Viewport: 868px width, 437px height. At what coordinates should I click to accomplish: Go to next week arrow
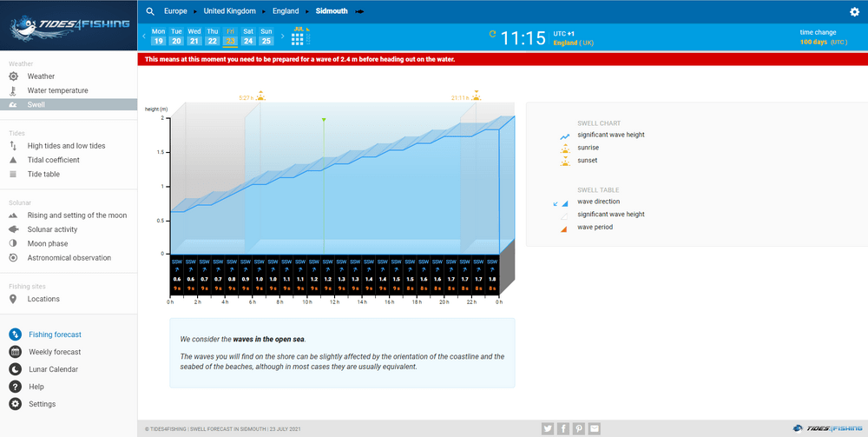[284, 37]
